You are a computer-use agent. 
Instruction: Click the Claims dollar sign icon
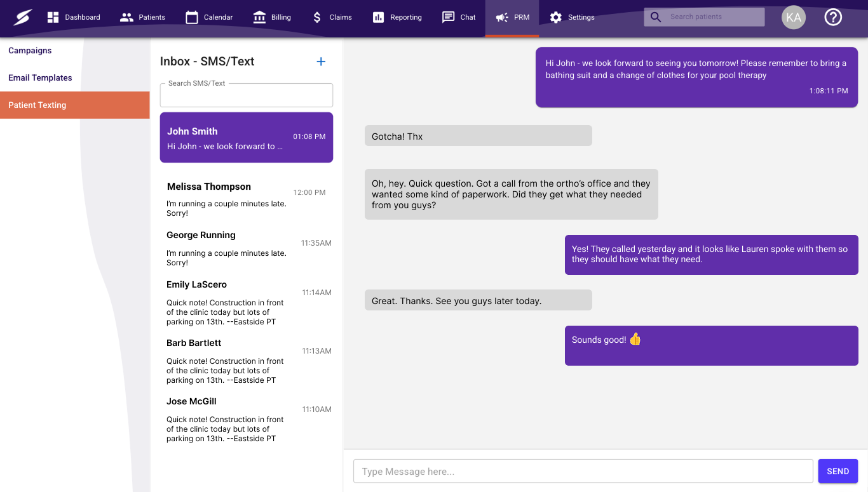(317, 17)
